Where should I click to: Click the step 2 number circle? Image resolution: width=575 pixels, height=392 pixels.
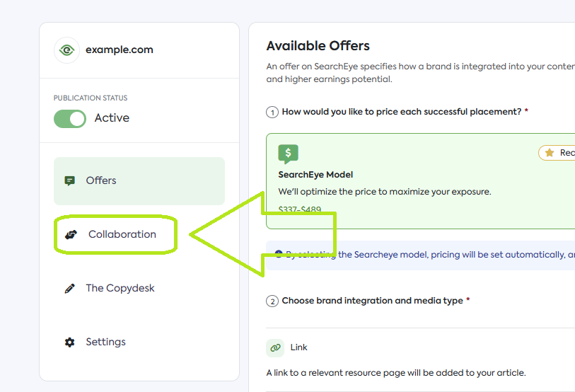pyautogui.click(x=272, y=301)
